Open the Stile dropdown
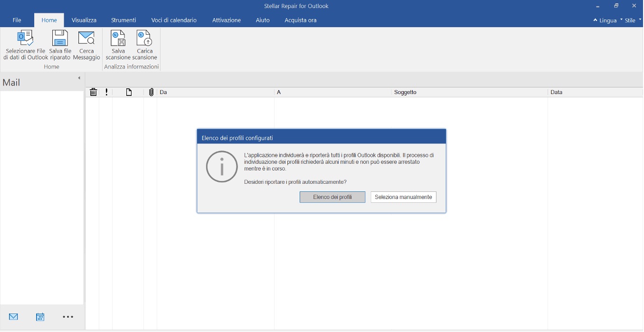Image resolution: width=644 pixels, height=332 pixels. point(633,20)
